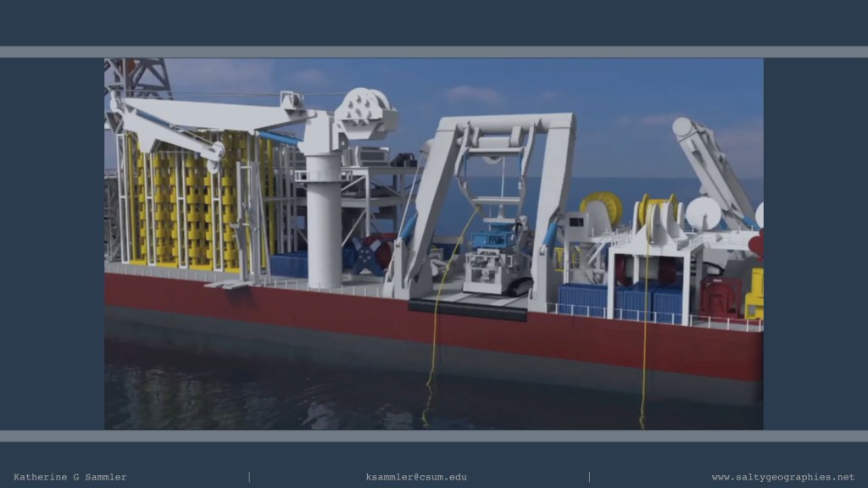Click the gray bar above the image
Screen dimensions: 868x488
434,52
